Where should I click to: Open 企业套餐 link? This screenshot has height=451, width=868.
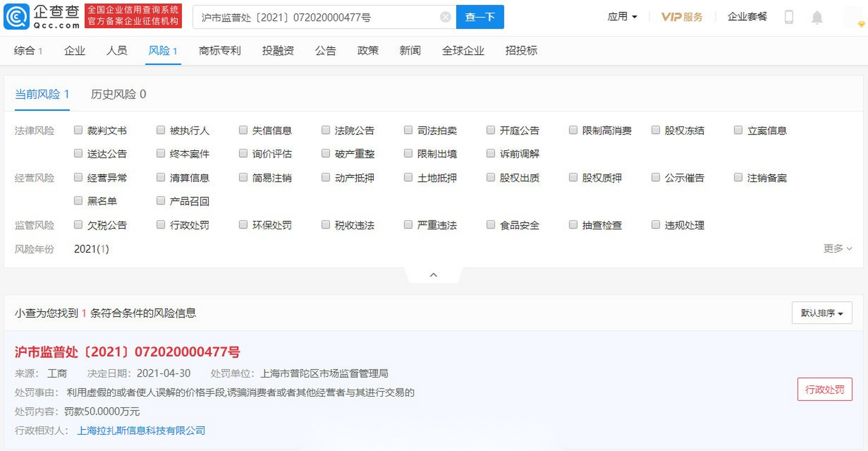coord(747,17)
